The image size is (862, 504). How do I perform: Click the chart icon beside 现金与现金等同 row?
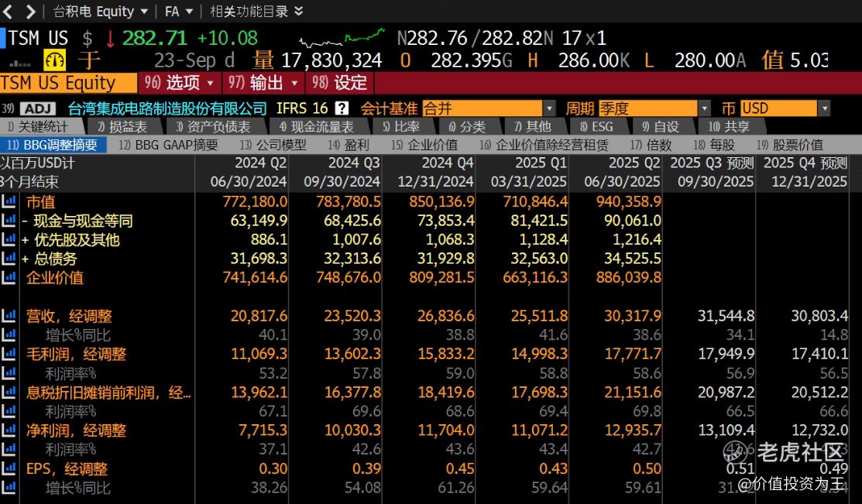pos(9,221)
